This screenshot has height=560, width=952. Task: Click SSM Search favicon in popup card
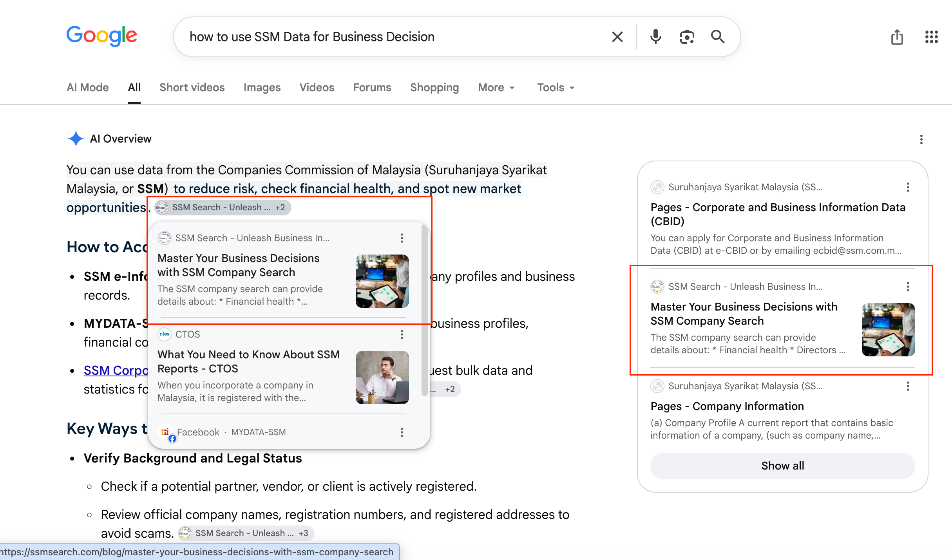click(x=165, y=238)
